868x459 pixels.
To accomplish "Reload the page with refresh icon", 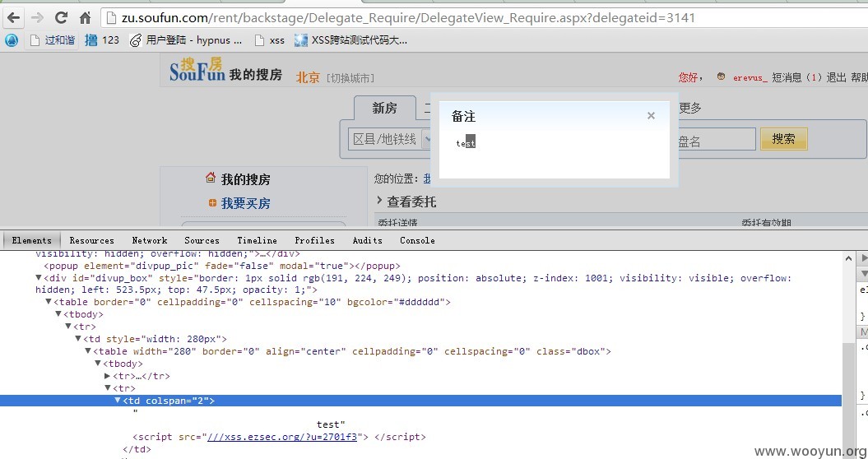I will pos(61,18).
